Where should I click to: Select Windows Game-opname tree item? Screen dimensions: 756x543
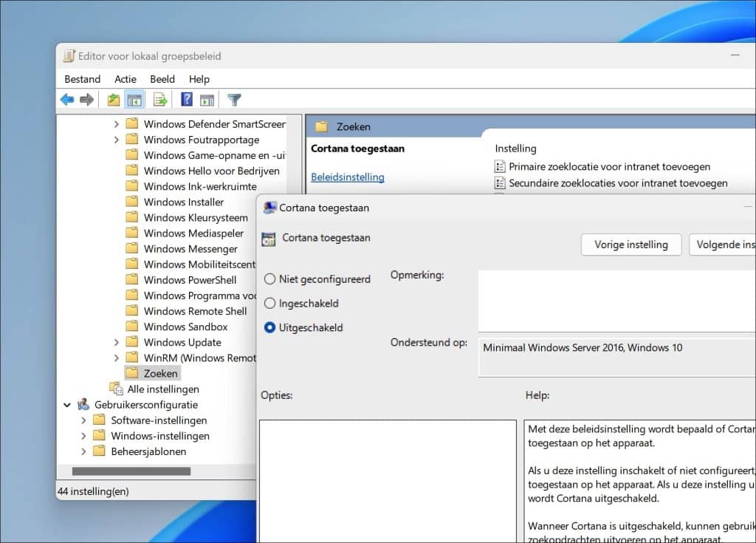coord(215,155)
